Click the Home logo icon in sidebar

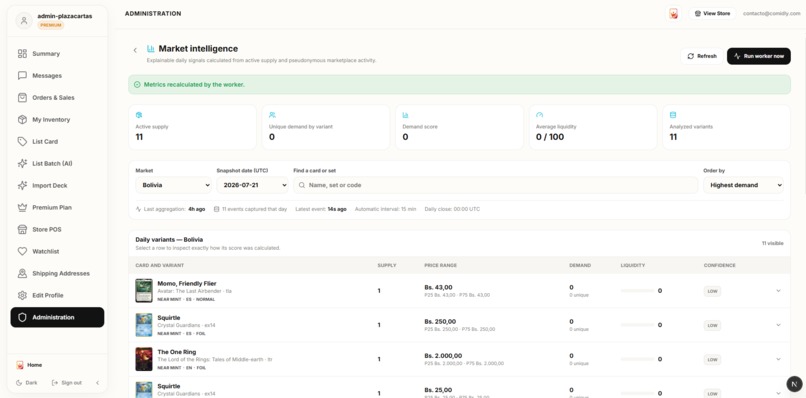point(20,365)
